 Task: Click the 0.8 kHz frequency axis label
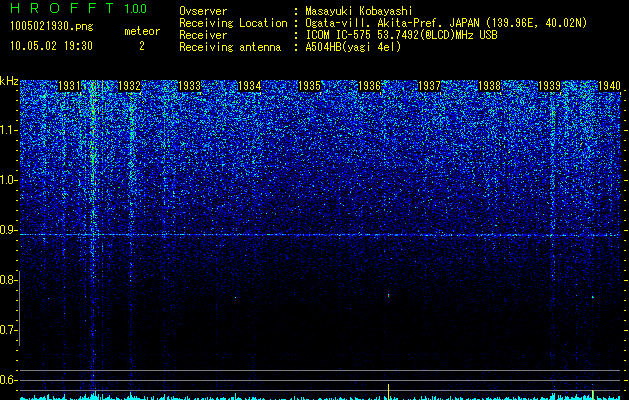(8, 280)
